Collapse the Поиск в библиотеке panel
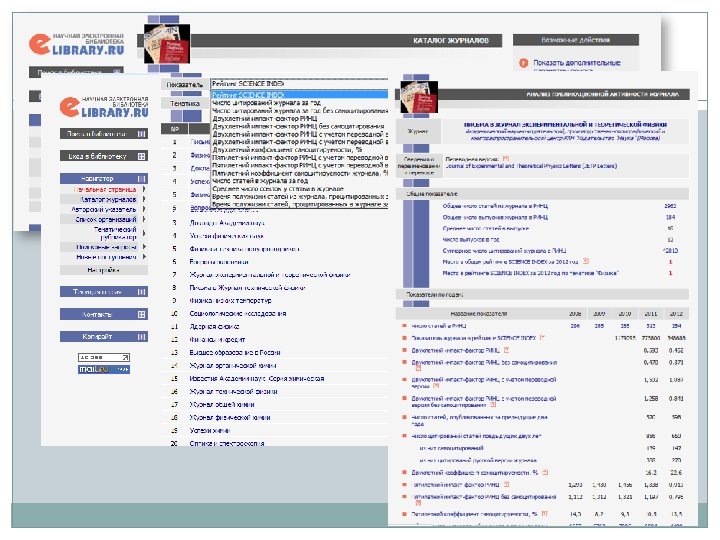 click(141, 134)
